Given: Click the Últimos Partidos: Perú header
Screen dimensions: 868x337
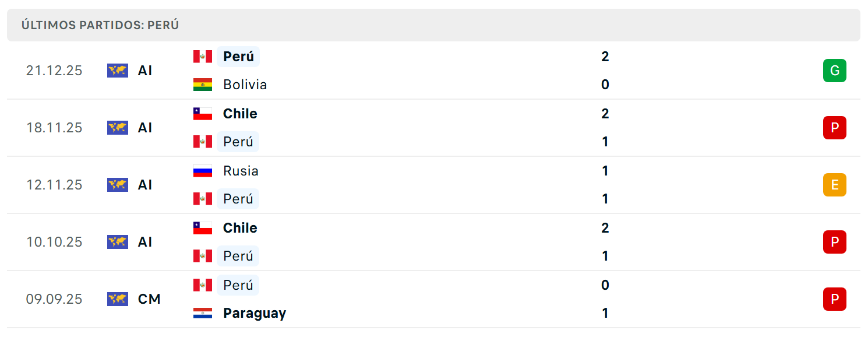Looking at the screenshot, I should coord(100,25).
